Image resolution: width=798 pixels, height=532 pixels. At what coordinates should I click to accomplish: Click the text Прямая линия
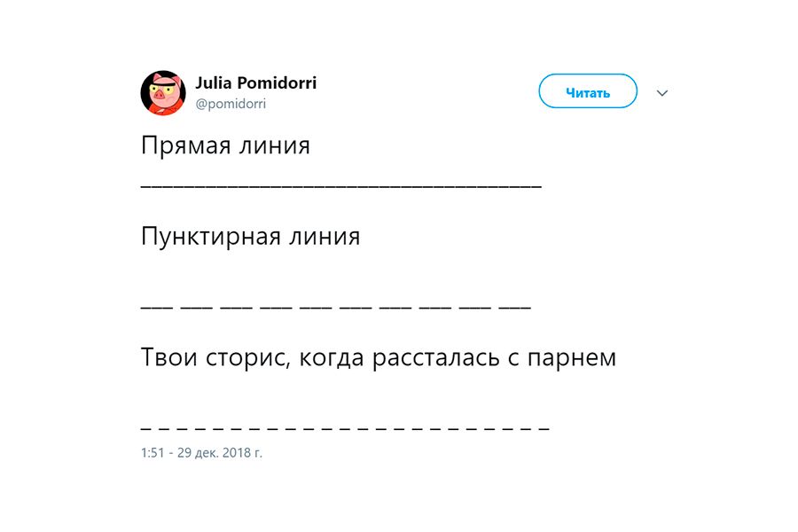[225, 145]
